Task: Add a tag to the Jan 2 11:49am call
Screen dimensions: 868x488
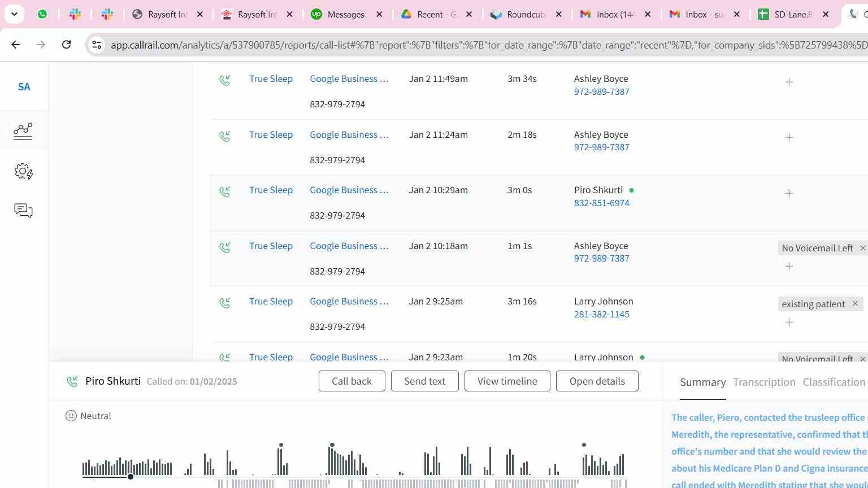Action: click(789, 82)
